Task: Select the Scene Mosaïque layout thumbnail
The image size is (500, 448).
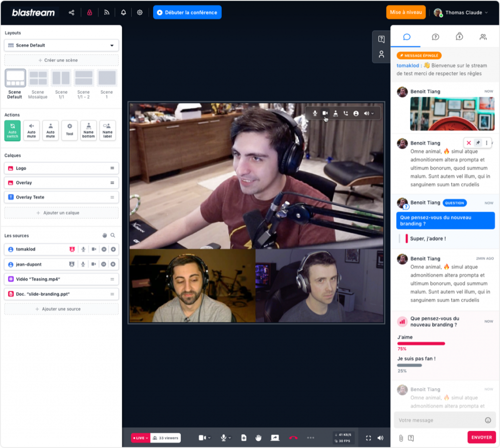Action: [x=38, y=78]
